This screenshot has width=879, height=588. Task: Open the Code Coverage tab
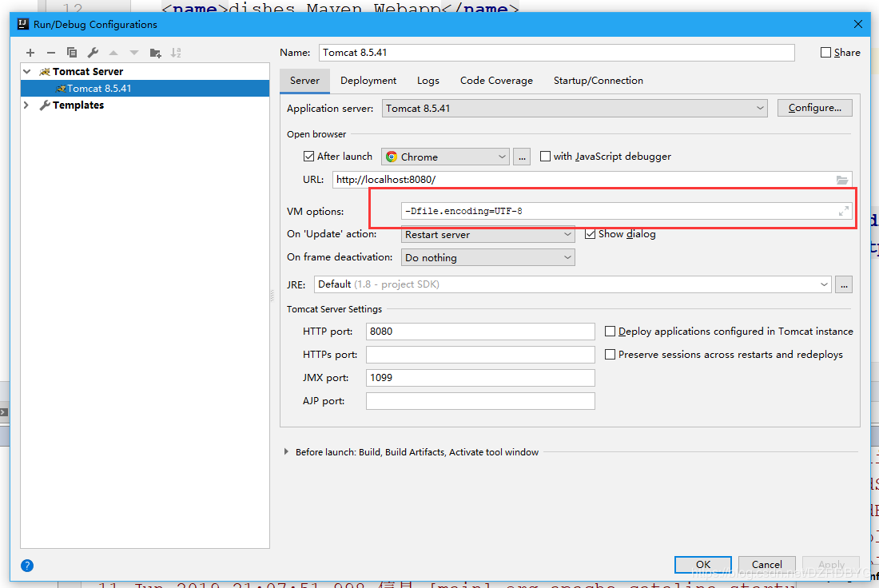pyautogui.click(x=497, y=81)
